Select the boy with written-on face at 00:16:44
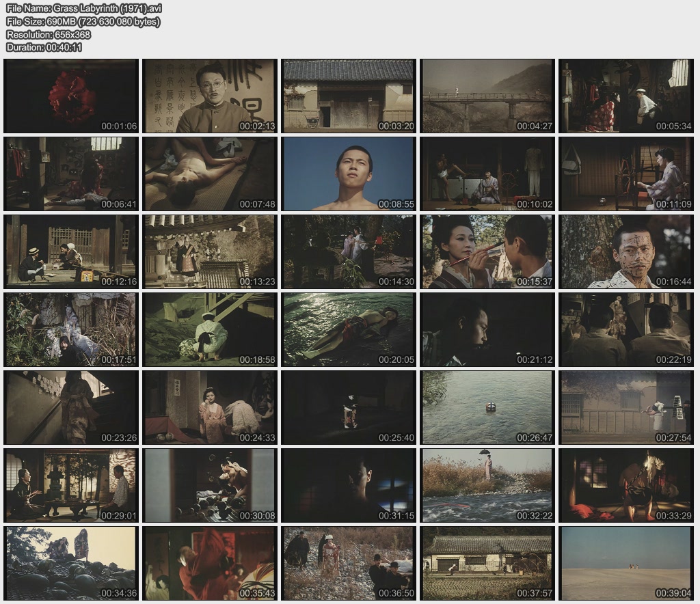700x604 pixels. pos(626,251)
